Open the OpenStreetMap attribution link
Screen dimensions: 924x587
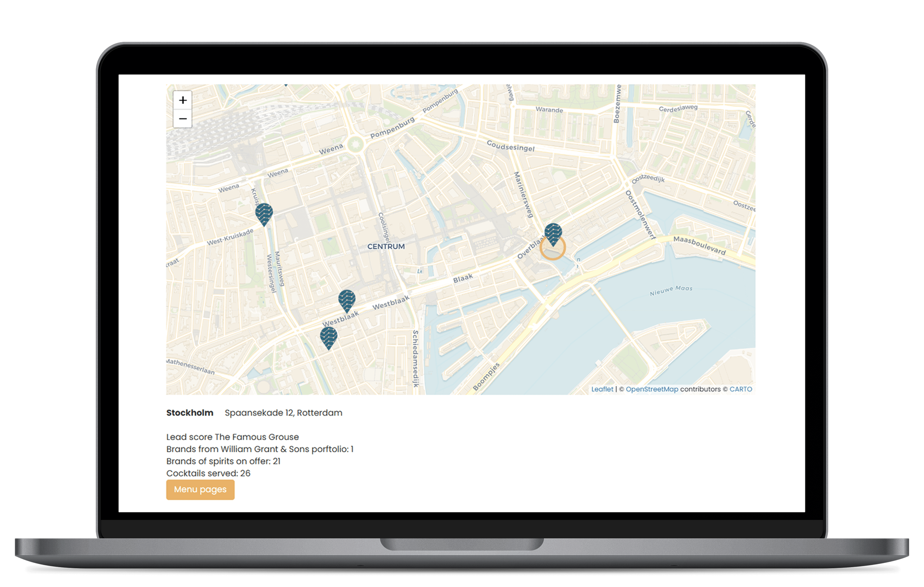652,389
